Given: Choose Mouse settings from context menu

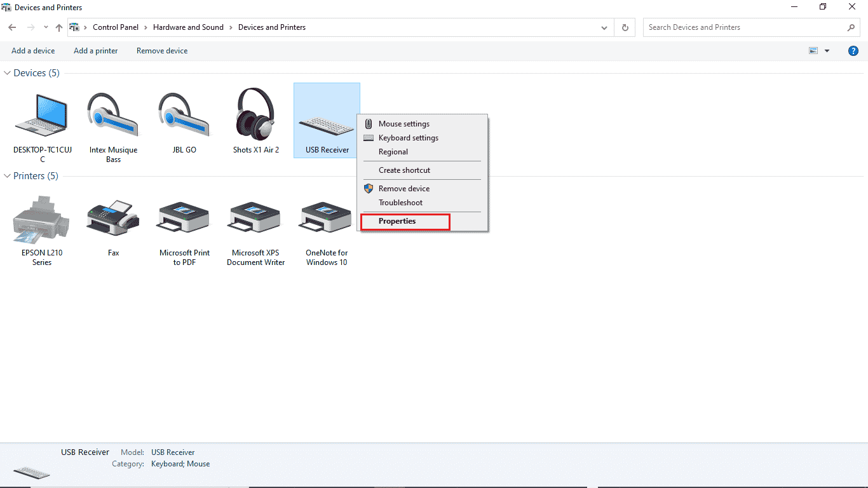Looking at the screenshot, I should coord(422,124).
